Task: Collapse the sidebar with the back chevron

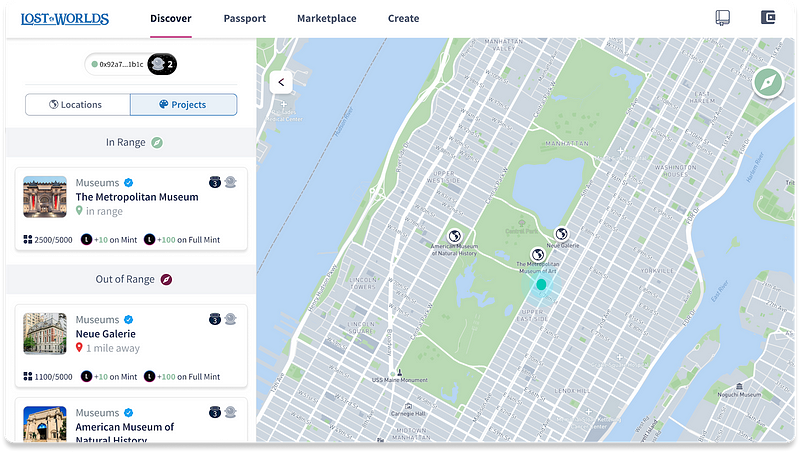Action: click(x=281, y=82)
